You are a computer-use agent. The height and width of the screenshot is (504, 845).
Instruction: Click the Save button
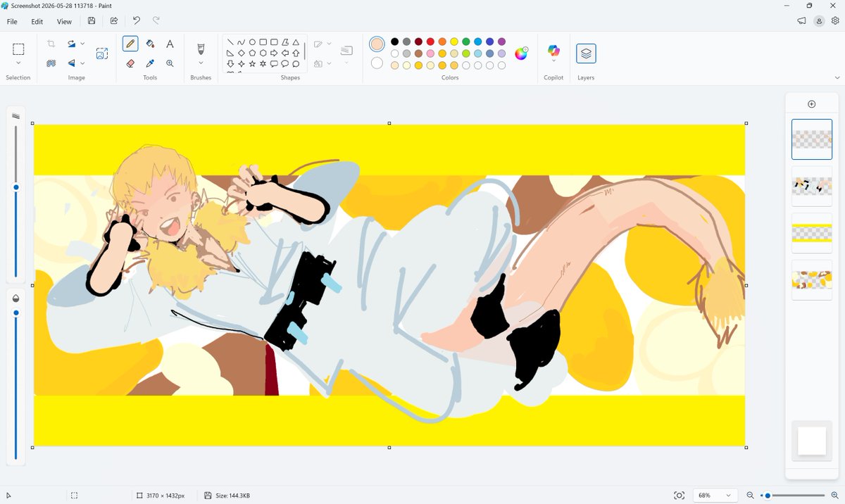[x=92, y=21]
